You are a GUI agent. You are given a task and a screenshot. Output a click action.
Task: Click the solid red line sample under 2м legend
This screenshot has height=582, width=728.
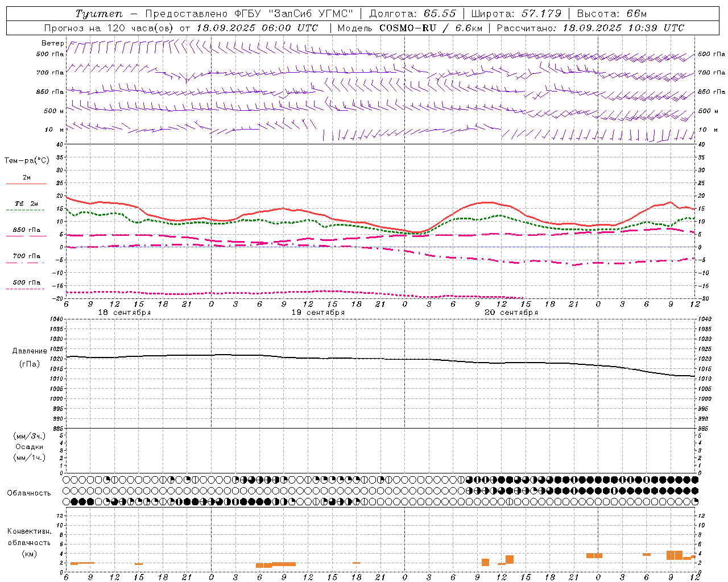[26, 184]
